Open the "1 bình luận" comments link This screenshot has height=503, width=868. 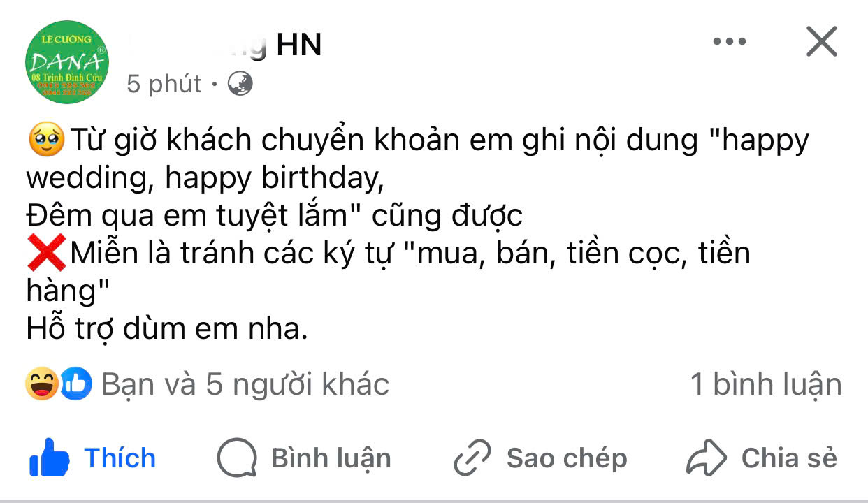click(766, 384)
